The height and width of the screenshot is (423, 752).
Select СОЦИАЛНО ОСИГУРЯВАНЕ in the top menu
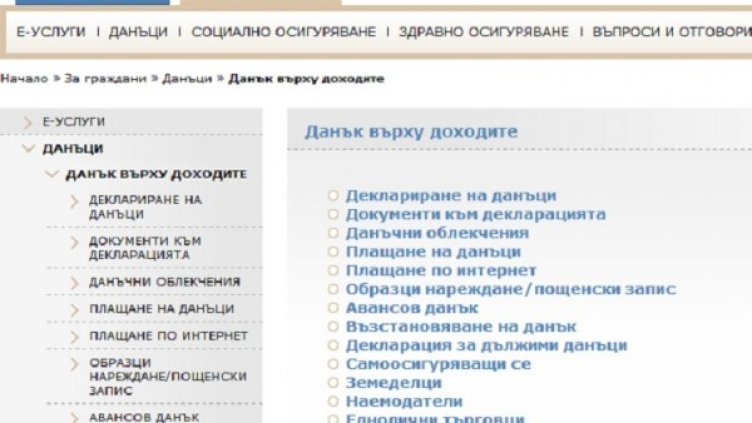click(283, 32)
